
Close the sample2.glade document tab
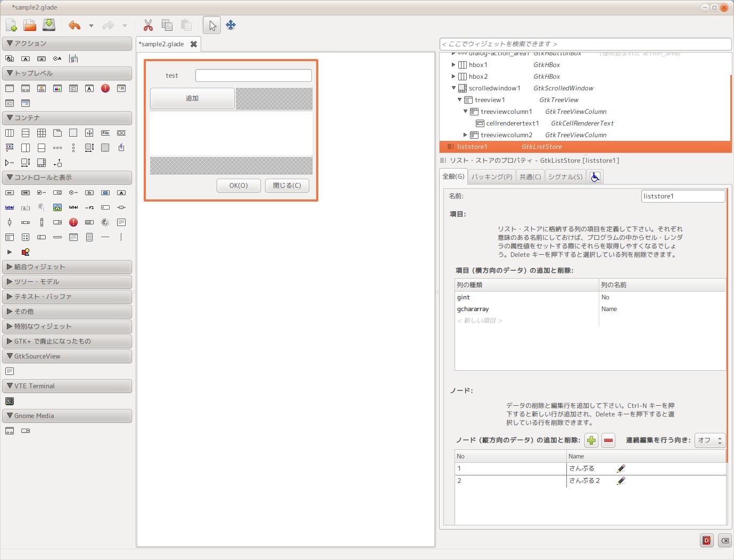194,44
